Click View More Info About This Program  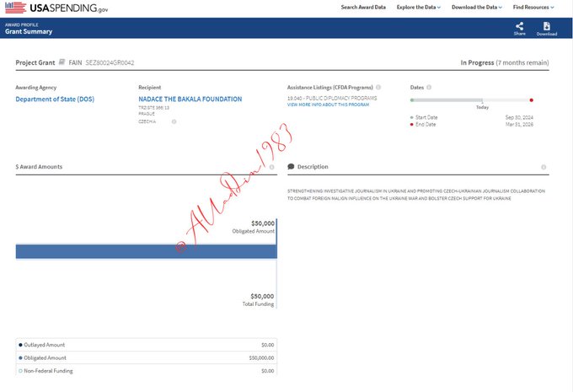click(329, 105)
